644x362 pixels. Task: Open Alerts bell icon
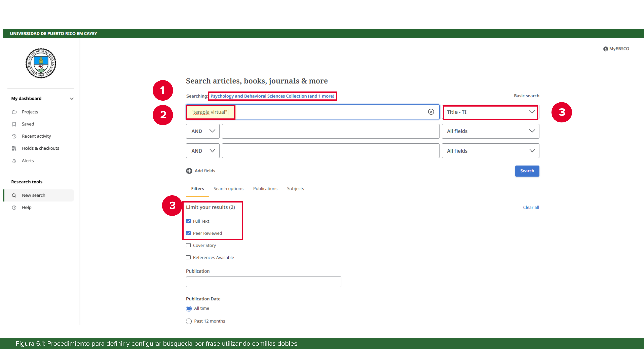point(14,161)
